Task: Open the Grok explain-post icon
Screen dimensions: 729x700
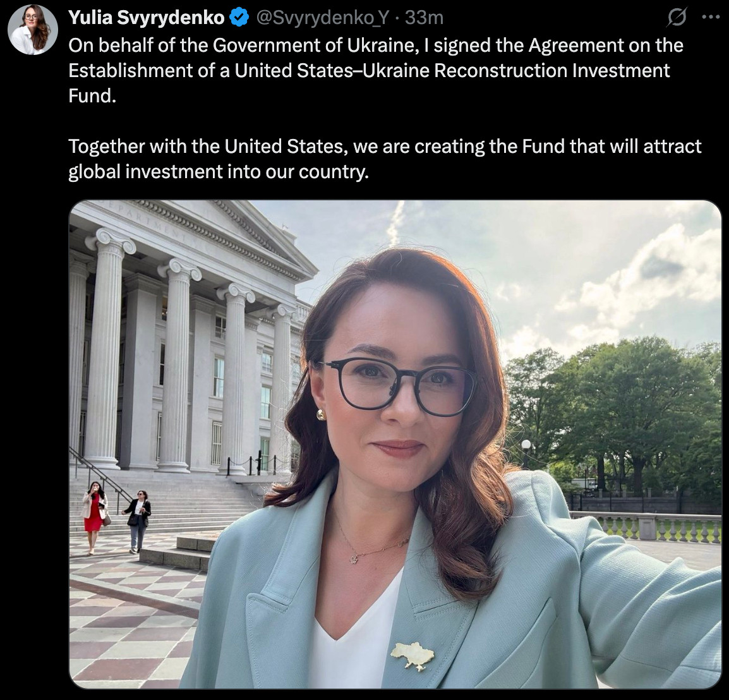Action: click(x=677, y=18)
